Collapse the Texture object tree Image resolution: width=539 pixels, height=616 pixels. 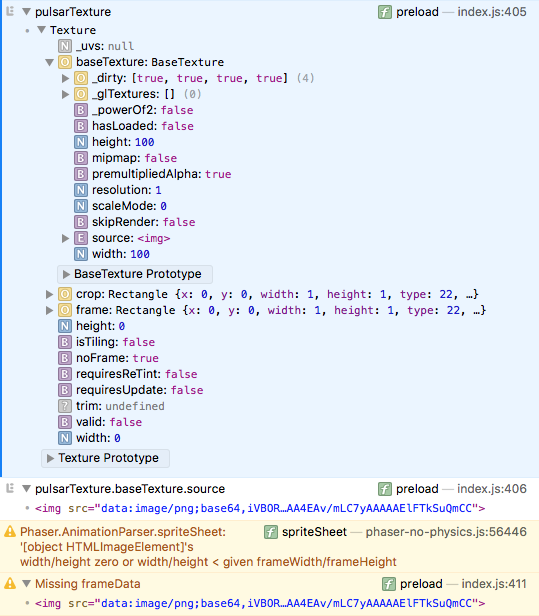tap(42, 30)
